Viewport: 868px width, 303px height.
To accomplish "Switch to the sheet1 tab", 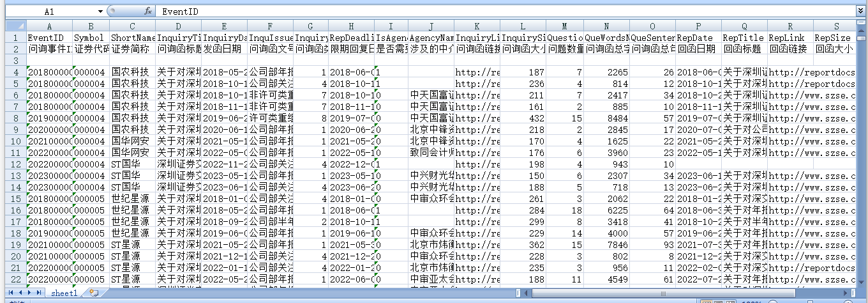I will tap(64, 293).
